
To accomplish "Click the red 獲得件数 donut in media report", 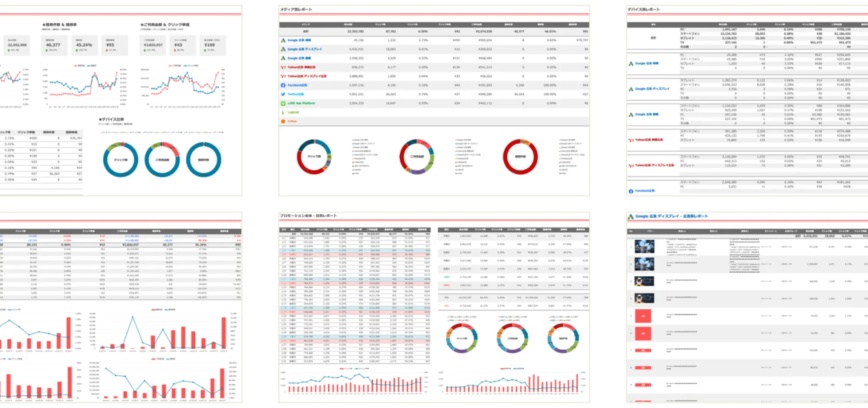I will pyautogui.click(x=520, y=157).
